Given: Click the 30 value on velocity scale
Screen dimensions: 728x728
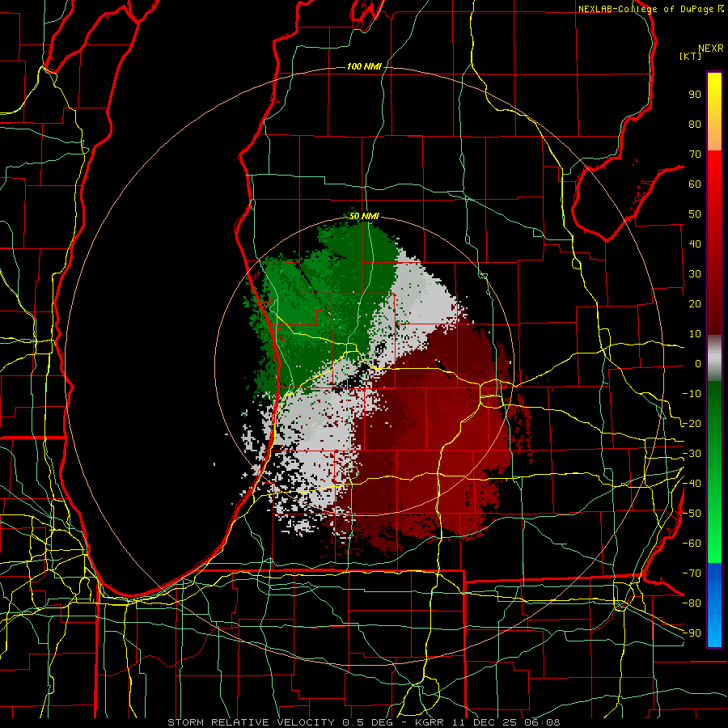Looking at the screenshot, I should click(695, 274).
